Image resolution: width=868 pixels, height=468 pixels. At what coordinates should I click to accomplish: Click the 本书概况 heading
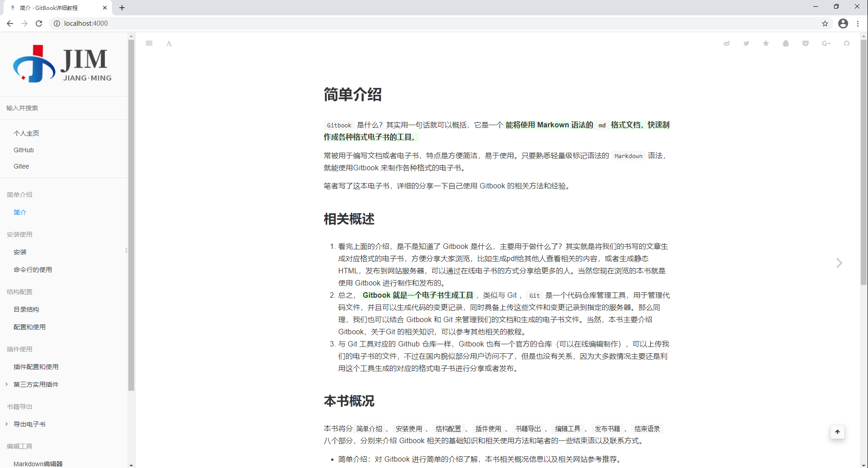point(349,401)
